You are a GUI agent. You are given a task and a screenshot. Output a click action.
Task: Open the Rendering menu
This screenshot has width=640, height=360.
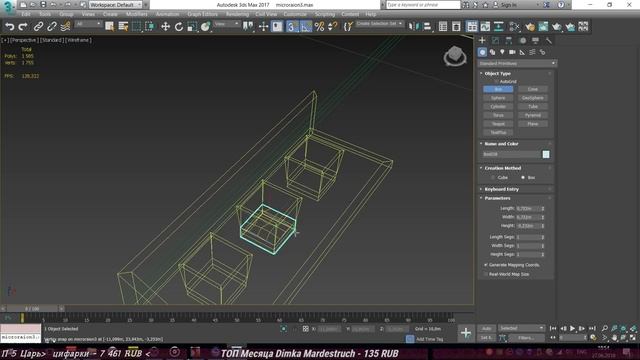coord(237,14)
